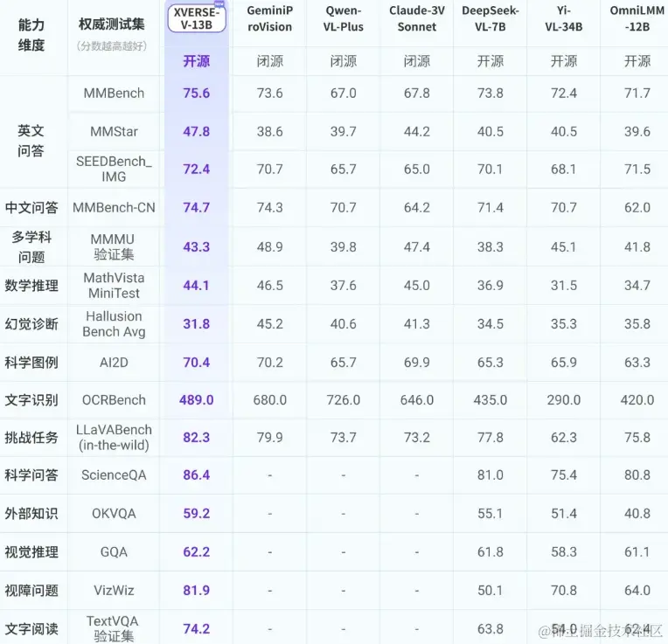Click Yi-VL-34B's VizWiz score 70.8
Viewport: 668px width, 644px height.
(564, 591)
